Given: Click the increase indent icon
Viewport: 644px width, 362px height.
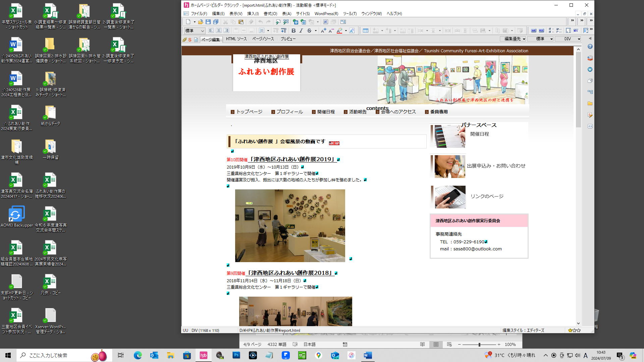Looking at the screenshot, I should coord(283,31).
